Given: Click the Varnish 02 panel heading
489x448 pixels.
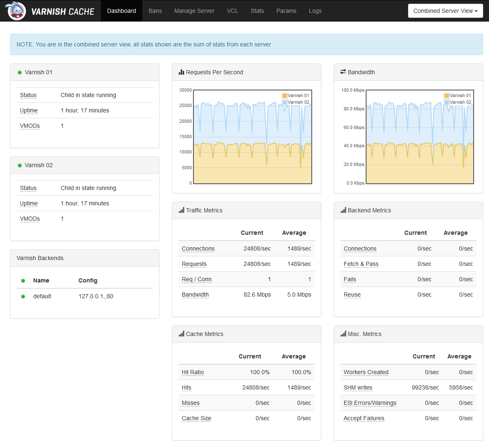Looking at the screenshot, I should click(85, 165).
